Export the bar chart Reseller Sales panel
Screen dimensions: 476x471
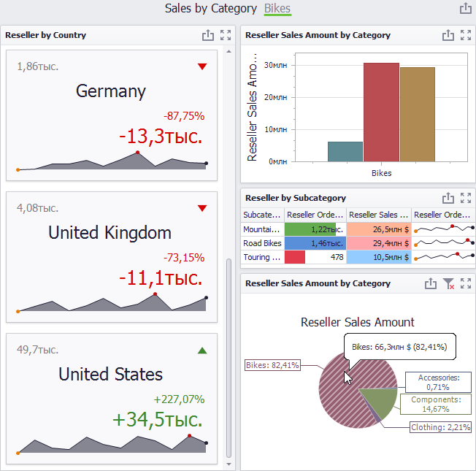448,35
